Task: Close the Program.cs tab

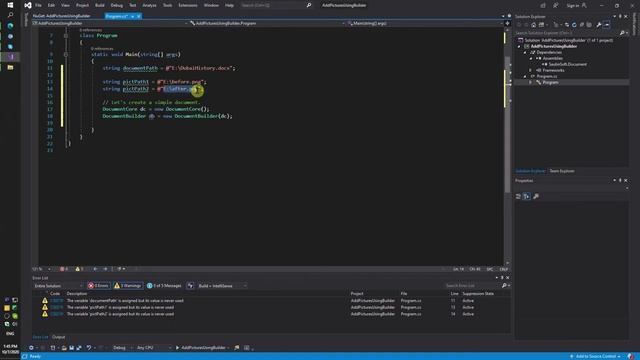Action: click(x=139, y=16)
